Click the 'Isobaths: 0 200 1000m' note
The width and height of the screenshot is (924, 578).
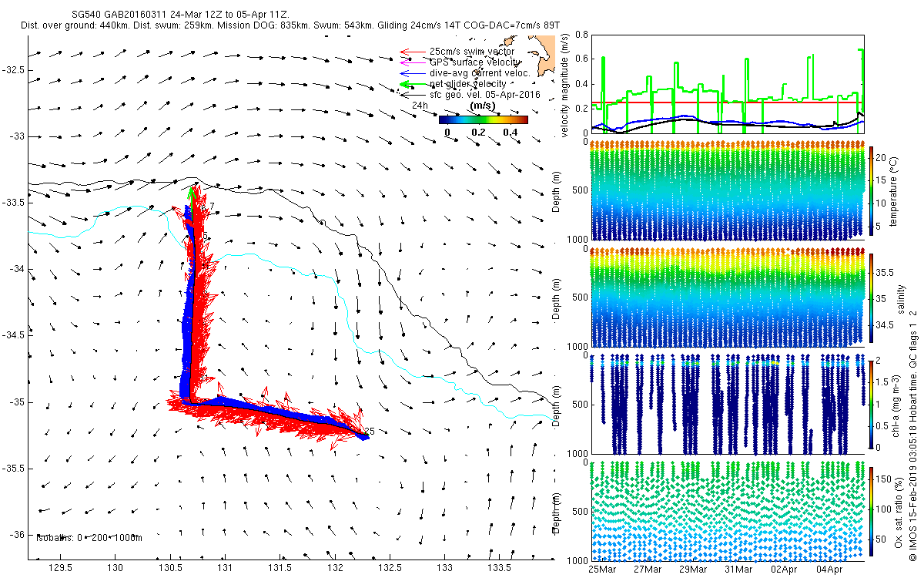coord(89,537)
